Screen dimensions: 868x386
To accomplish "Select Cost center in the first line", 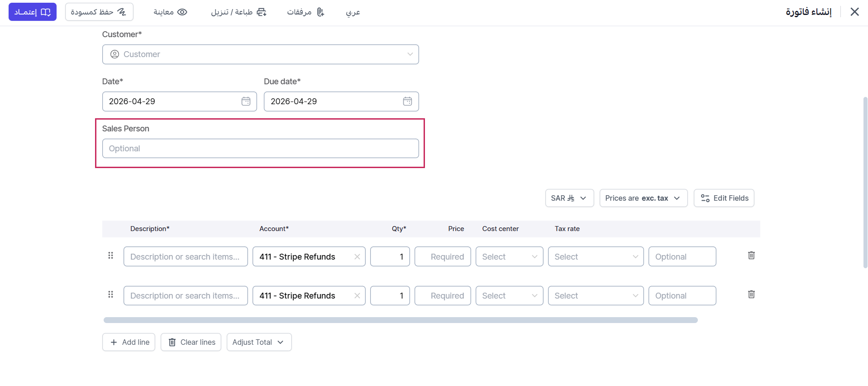I will pos(509,257).
